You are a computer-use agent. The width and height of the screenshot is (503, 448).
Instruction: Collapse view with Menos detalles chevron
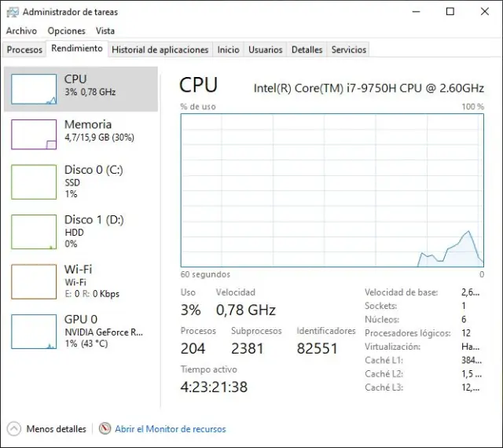14,429
